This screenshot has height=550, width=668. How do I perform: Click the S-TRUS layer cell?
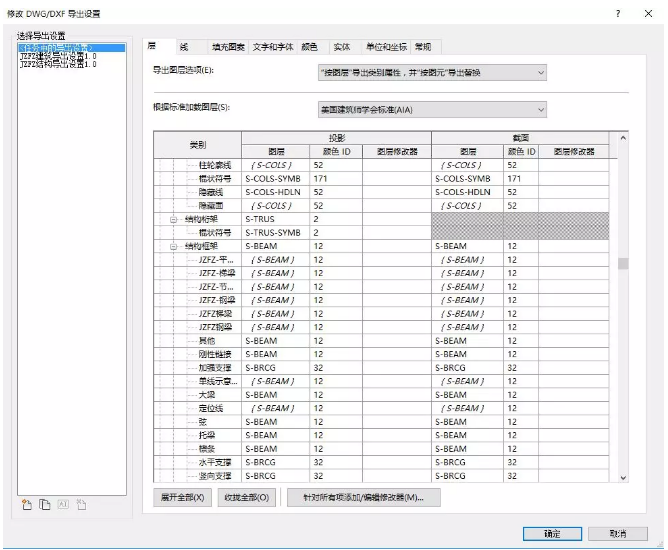click(276, 219)
